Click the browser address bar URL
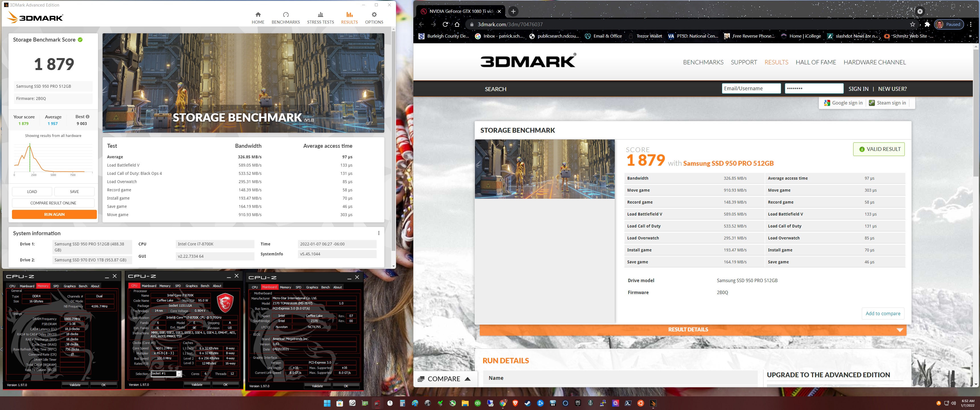Viewport: 980px width, 410px height. pyautogui.click(x=510, y=24)
